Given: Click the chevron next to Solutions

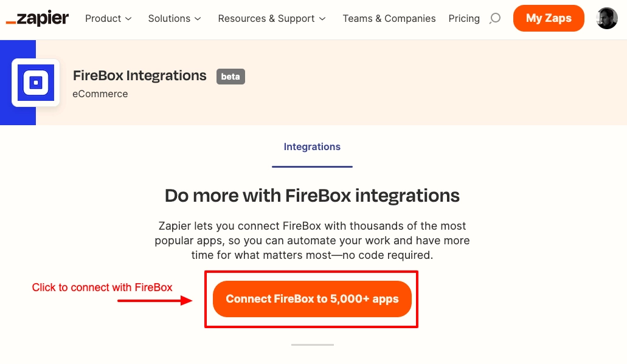Looking at the screenshot, I should [198, 19].
